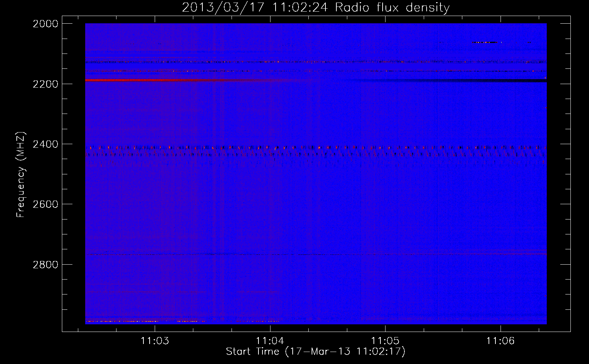
Task: Click the "11:03" time tick label
Action: pos(155,341)
